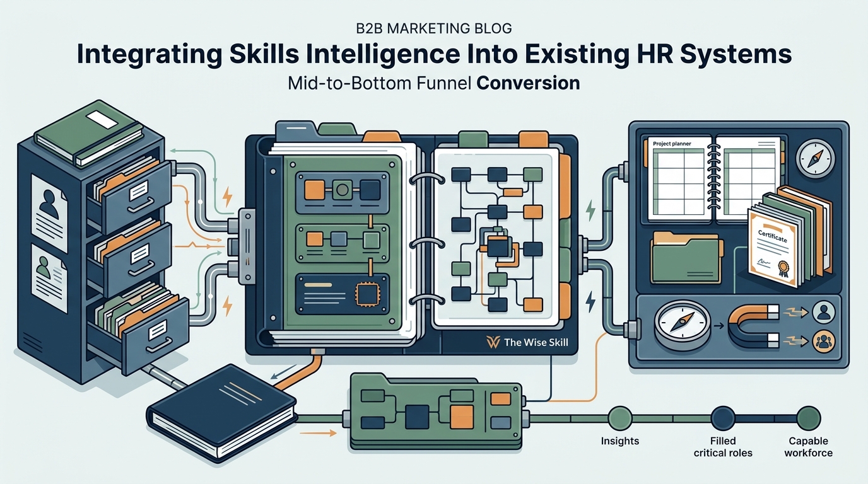This screenshot has width=868, height=484.
Task: Click the orange microchip icon in the binder
Action: click(367, 294)
